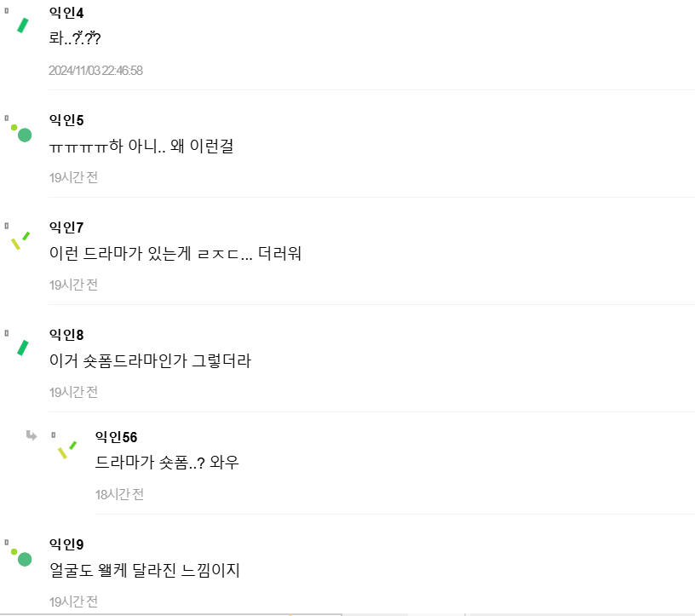Screen dimensions: 695x616
Task: Click the green dot avatar beside 익인5
Action: [x=23, y=135]
